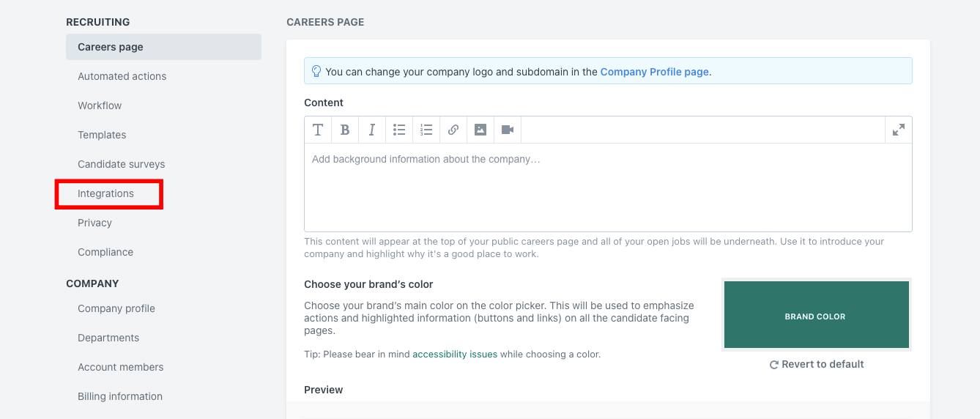
Task: Open the Company Profile page link
Action: point(654,72)
